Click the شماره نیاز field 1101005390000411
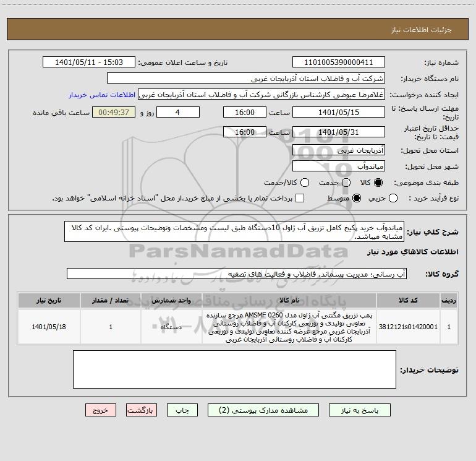Image resolution: width=476 pixels, height=461 pixels. 339,62
